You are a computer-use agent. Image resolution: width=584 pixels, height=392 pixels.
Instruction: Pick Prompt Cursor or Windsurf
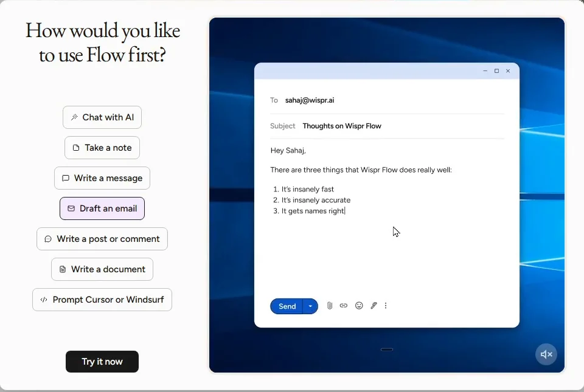[x=102, y=300]
